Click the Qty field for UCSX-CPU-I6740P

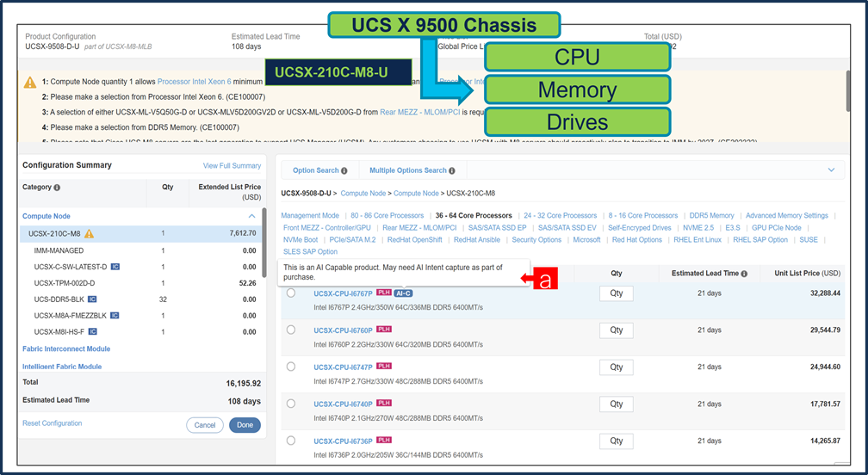(617, 404)
